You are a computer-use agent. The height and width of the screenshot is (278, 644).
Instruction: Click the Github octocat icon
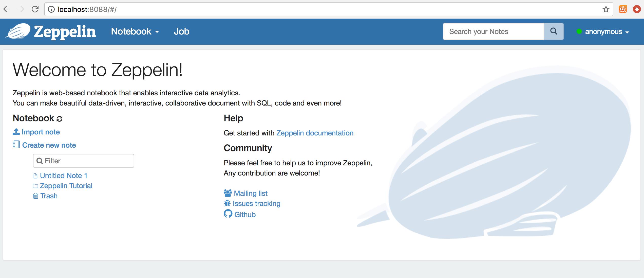228,214
